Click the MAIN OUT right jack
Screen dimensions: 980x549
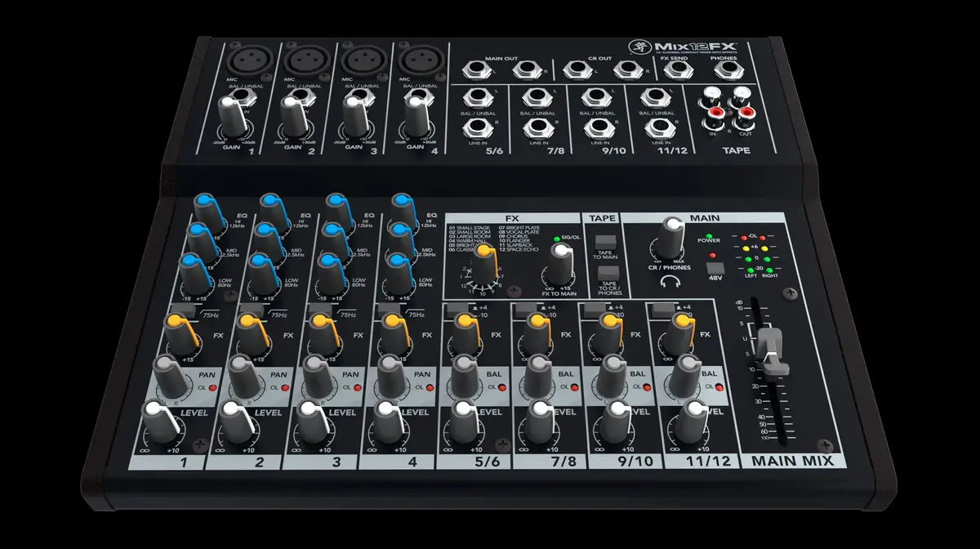[x=526, y=69]
